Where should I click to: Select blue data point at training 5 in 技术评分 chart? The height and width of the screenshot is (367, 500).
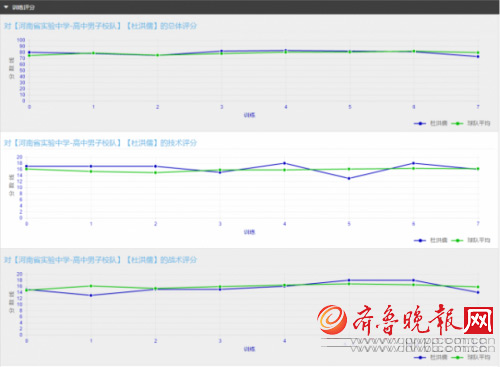pyautogui.click(x=349, y=179)
